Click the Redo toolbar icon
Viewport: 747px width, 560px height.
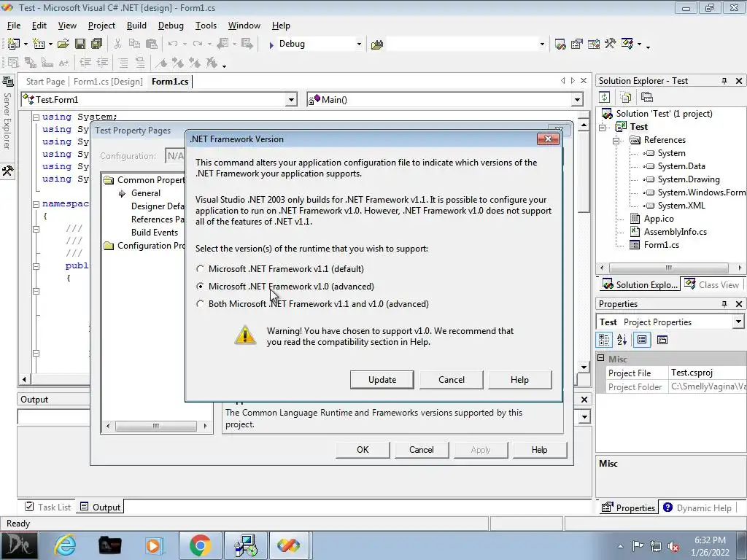tap(197, 44)
